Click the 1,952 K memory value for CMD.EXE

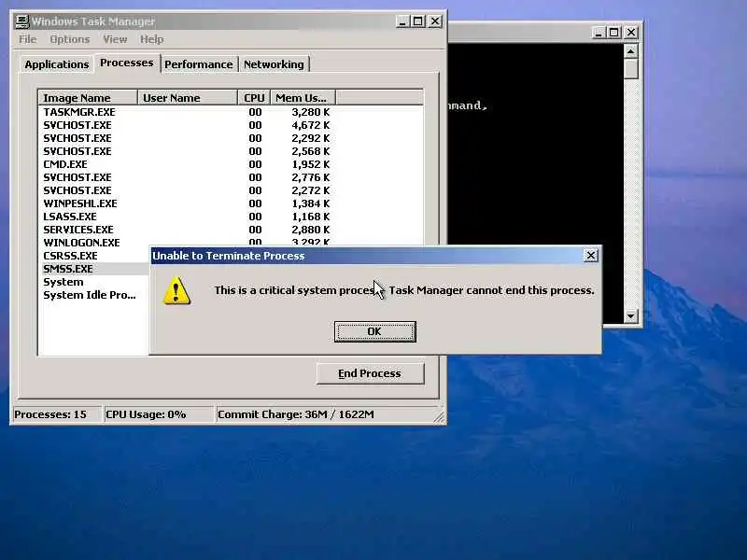point(311,164)
